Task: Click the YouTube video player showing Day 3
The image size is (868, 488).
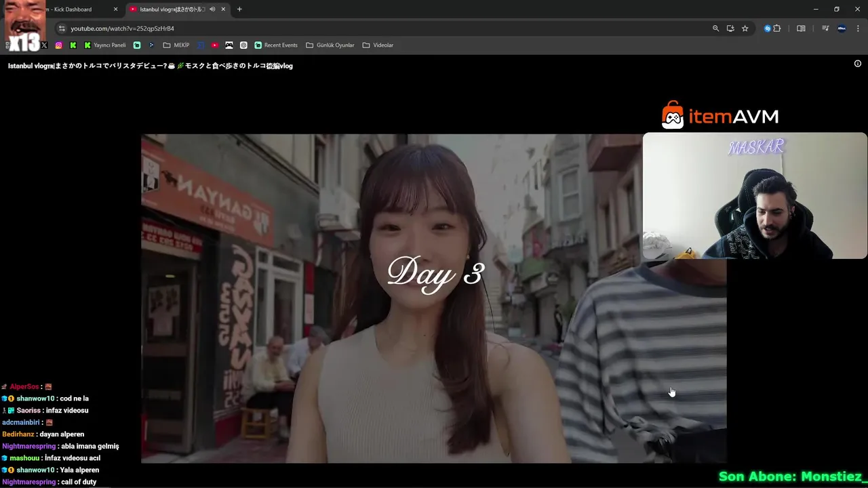Action: point(434,298)
